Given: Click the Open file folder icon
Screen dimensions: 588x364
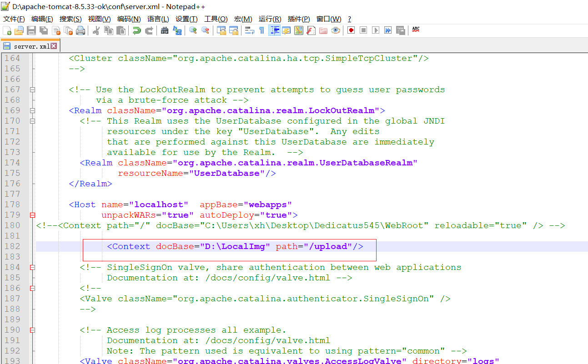Looking at the screenshot, I should pyautogui.click(x=19, y=30).
